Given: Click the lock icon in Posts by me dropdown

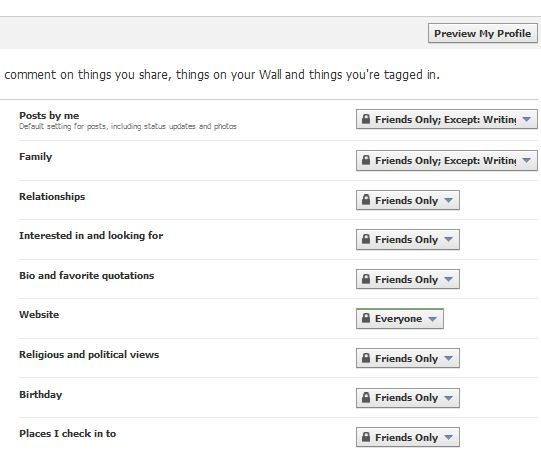Looking at the screenshot, I should (x=366, y=119).
